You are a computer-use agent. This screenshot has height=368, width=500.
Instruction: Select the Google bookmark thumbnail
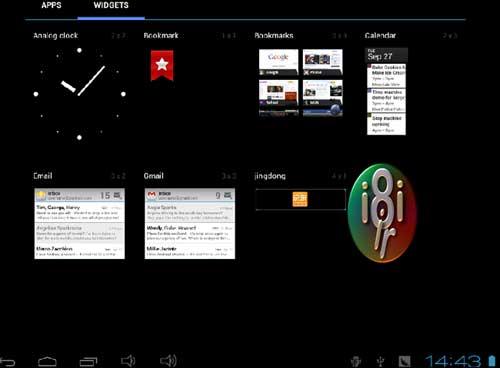pos(279,62)
